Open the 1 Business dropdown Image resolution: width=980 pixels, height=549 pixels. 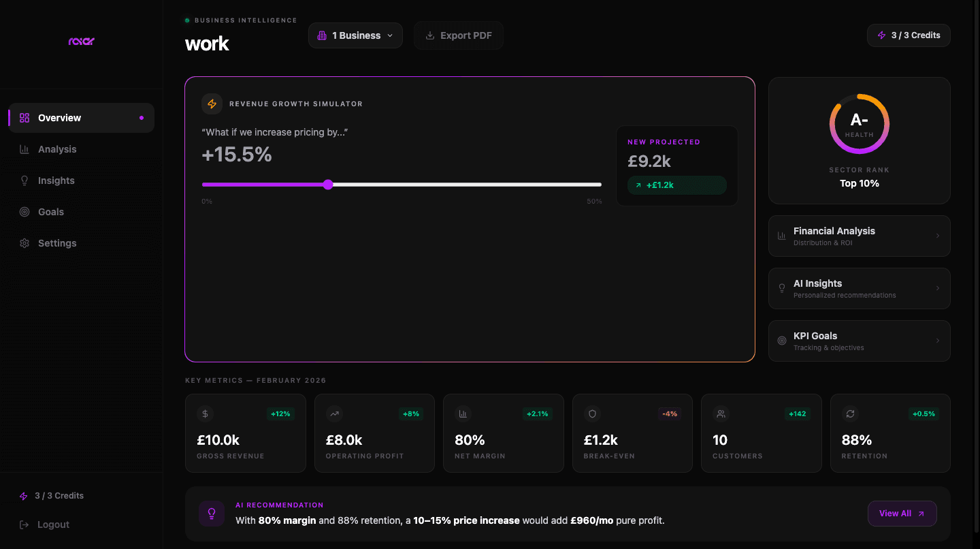click(x=355, y=35)
